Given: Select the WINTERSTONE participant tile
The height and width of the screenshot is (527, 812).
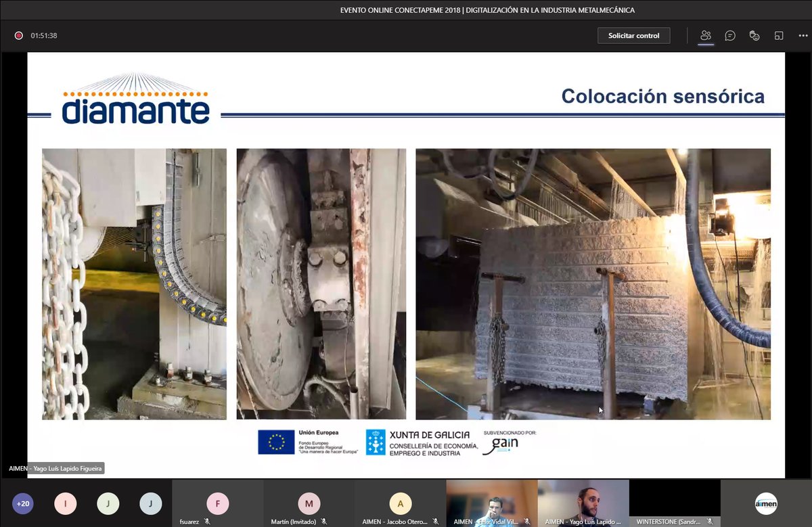Looking at the screenshot, I should pyautogui.click(x=675, y=503).
